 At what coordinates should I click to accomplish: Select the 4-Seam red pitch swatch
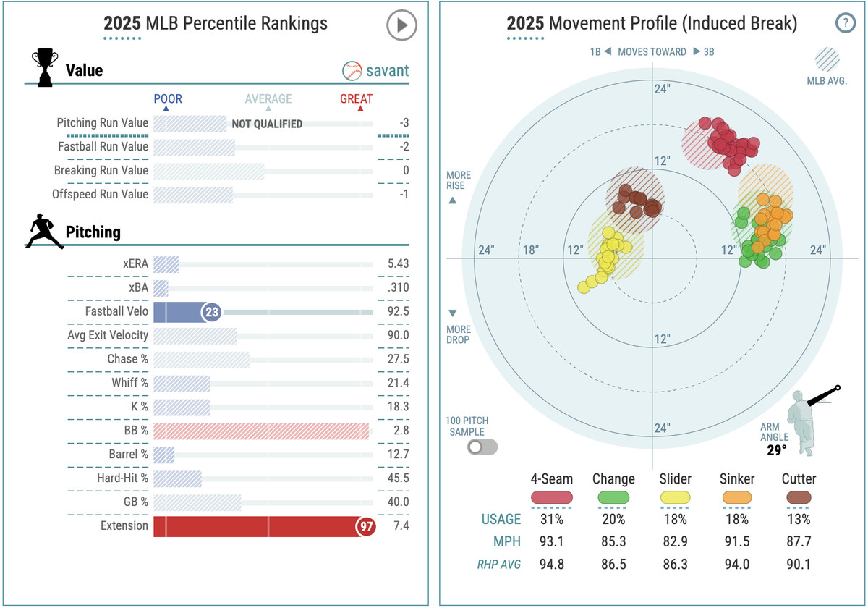[552, 497]
